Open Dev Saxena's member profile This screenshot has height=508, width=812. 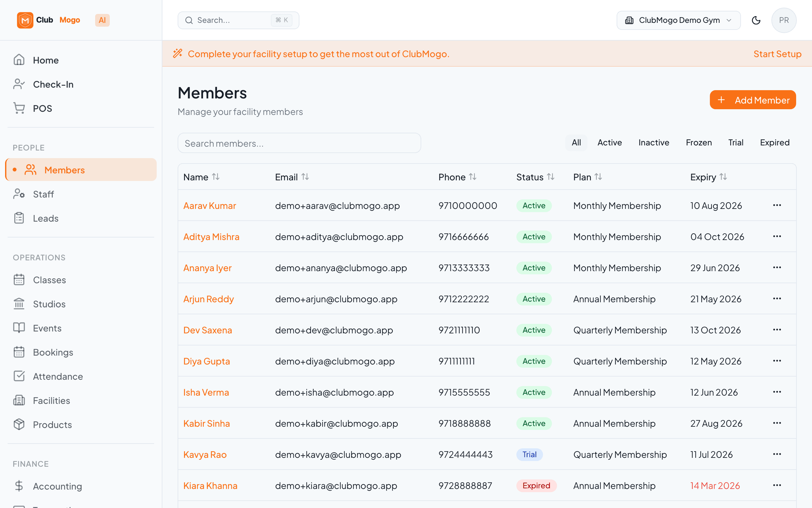[207, 330]
